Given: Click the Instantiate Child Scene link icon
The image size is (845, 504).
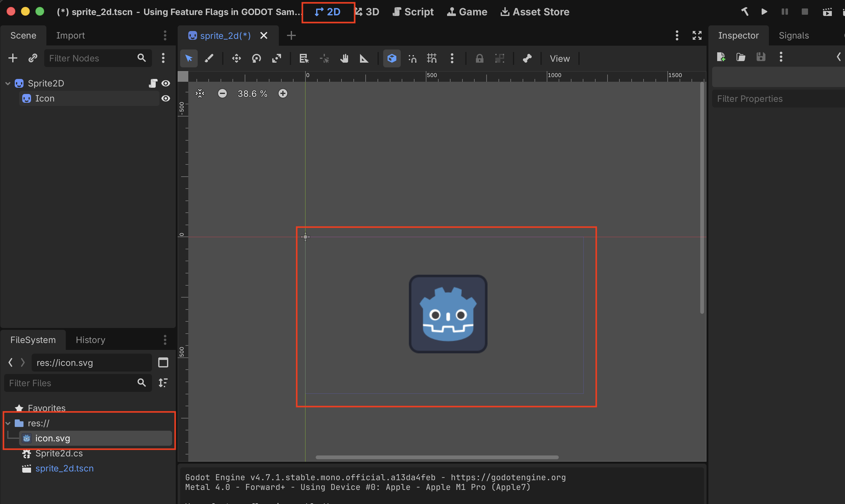Looking at the screenshot, I should click(x=33, y=58).
